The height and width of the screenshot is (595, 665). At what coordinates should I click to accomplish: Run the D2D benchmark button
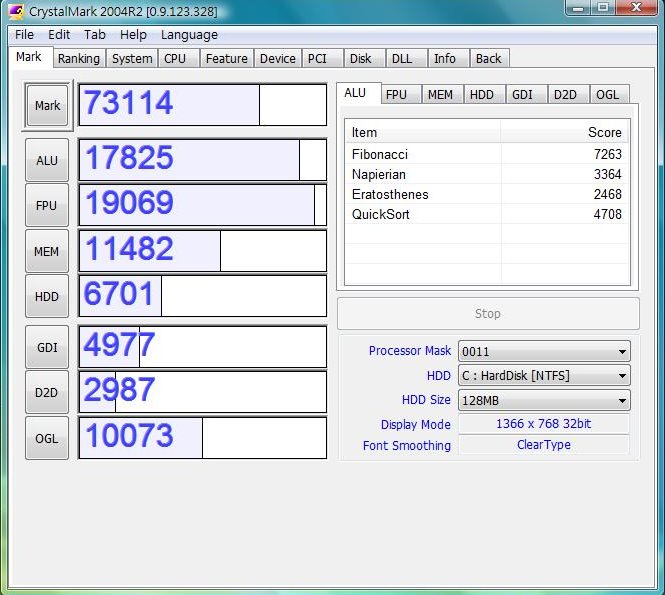coord(47,393)
